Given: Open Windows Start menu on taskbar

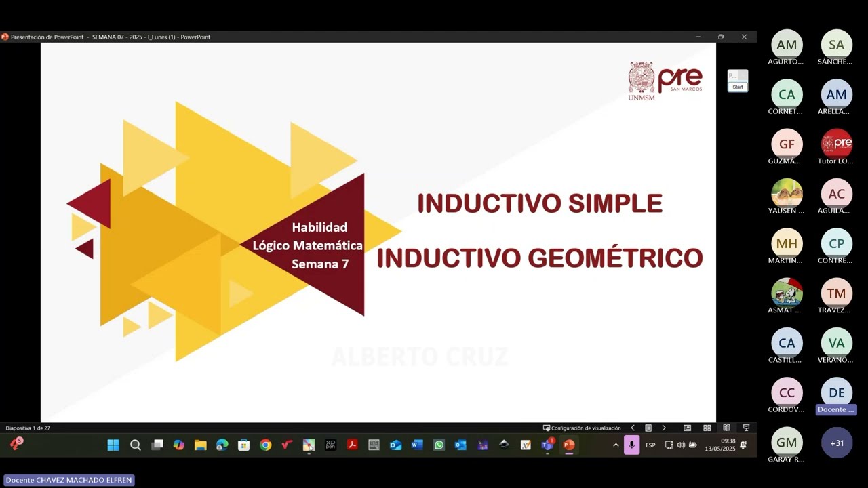Looking at the screenshot, I should [113, 445].
